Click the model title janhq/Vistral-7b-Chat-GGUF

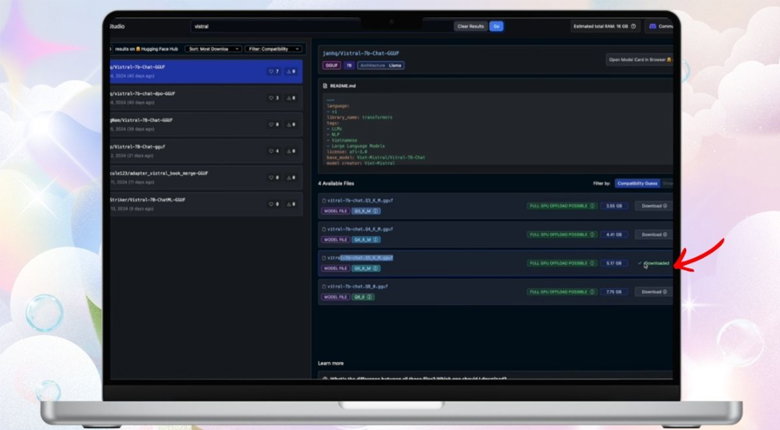tap(361, 53)
